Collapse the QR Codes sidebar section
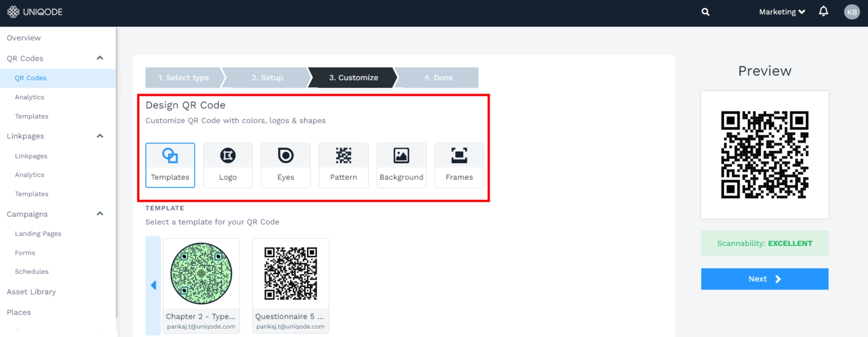868x337 pixels. pos(100,58)
